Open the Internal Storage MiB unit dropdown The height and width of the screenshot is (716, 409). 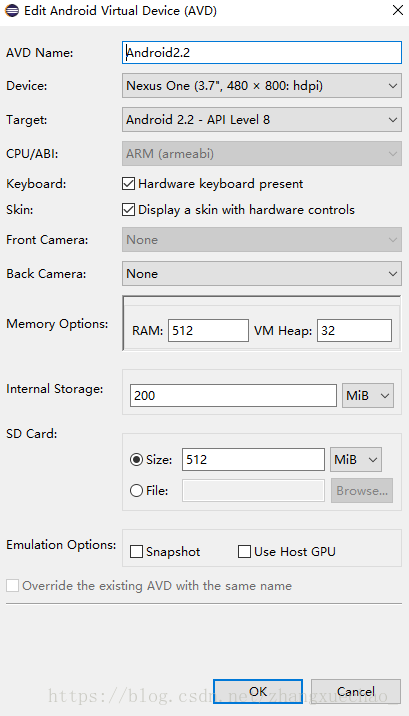(368, 395)
